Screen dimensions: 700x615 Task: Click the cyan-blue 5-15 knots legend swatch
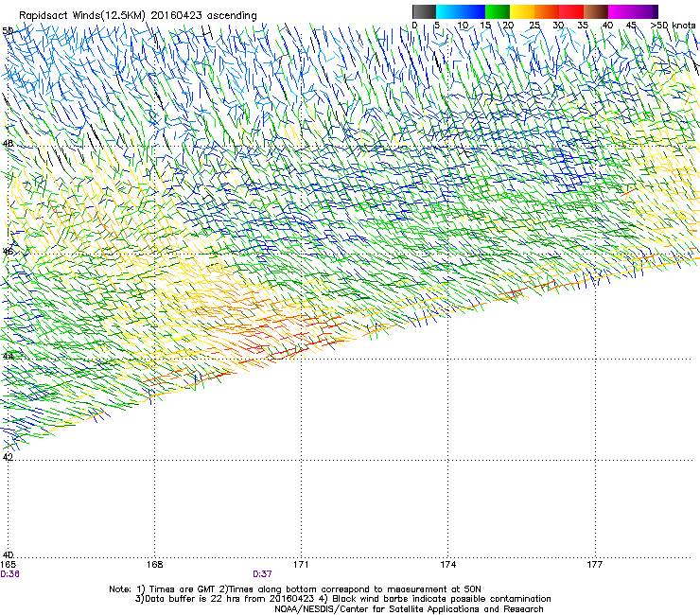click(x=461, y=11)
